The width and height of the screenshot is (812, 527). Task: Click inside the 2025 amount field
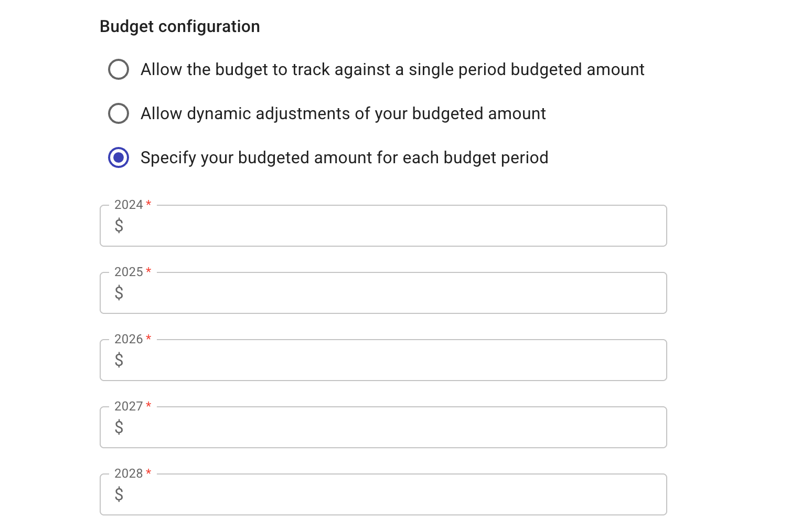coord(367,293)
